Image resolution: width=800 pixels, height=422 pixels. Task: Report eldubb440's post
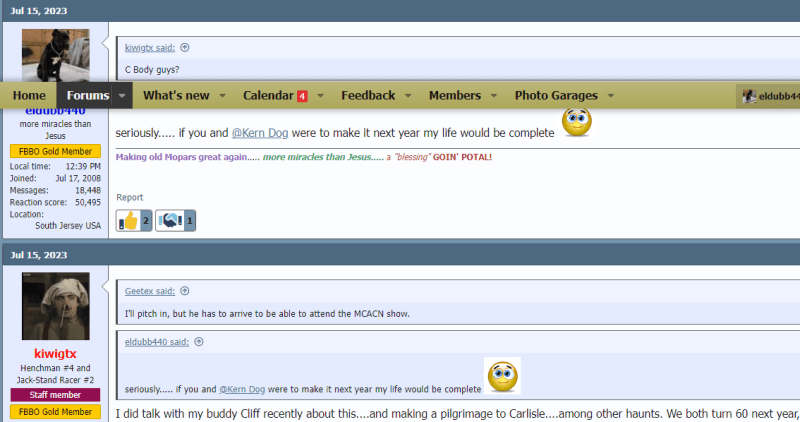130,197
